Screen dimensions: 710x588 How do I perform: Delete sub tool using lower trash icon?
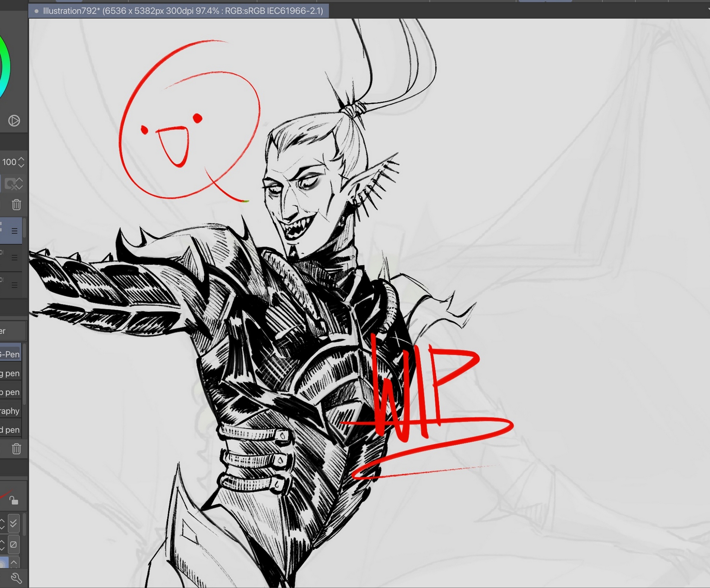[17, 449]
